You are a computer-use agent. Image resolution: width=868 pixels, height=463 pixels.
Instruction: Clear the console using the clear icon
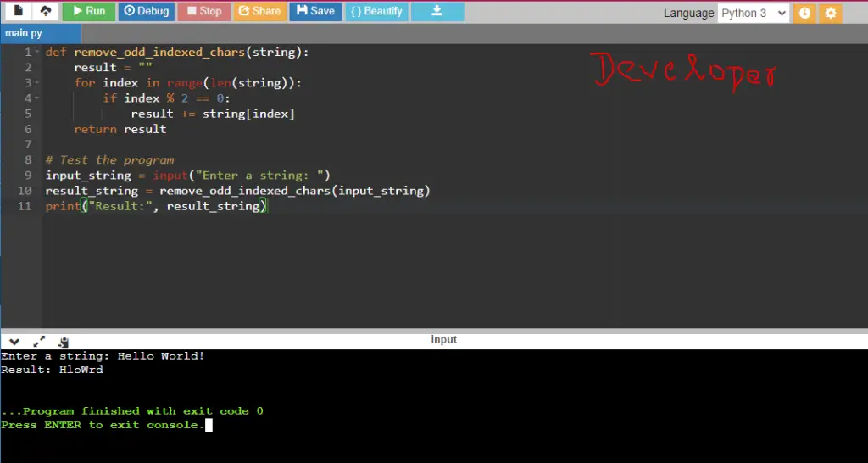[64, 343]
